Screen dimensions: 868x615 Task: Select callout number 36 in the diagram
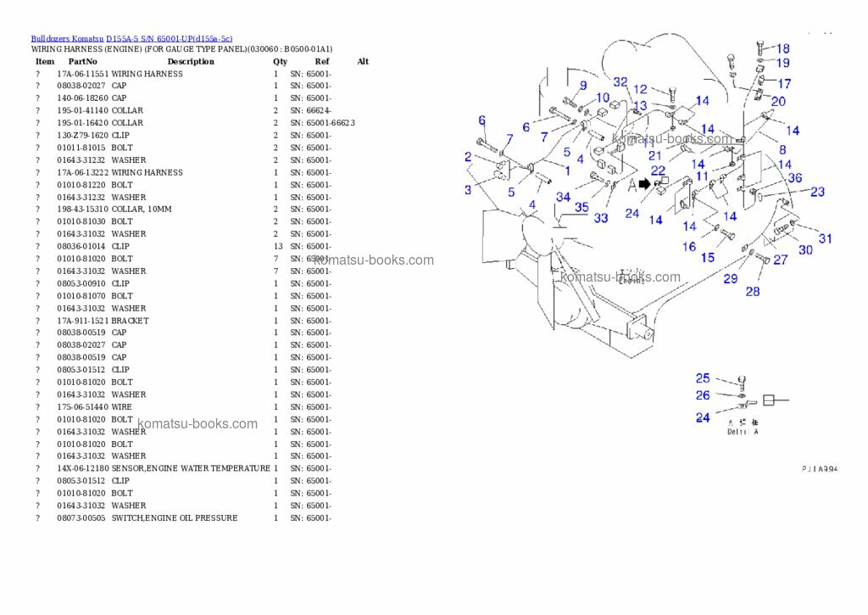(794, 178)
